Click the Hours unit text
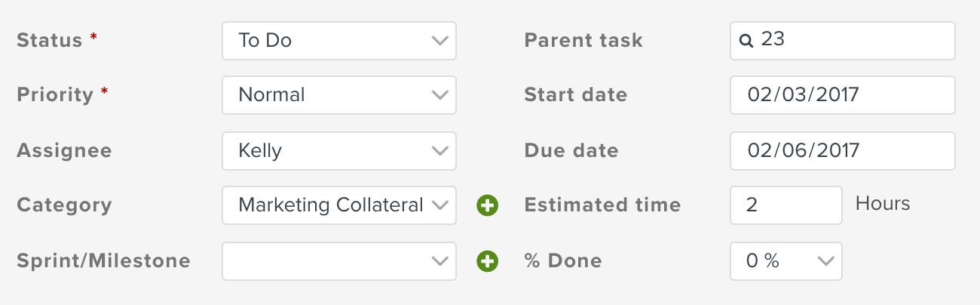980x305 pixels. (x=883, y=204)
